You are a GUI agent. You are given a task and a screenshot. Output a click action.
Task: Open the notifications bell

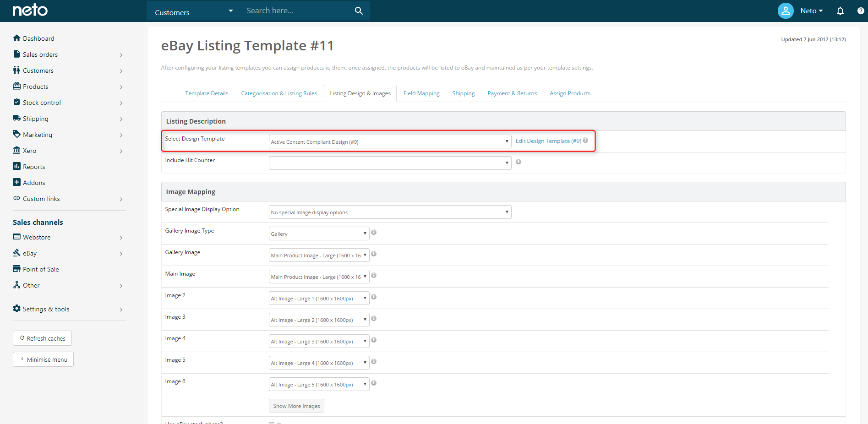pos(840,11)
